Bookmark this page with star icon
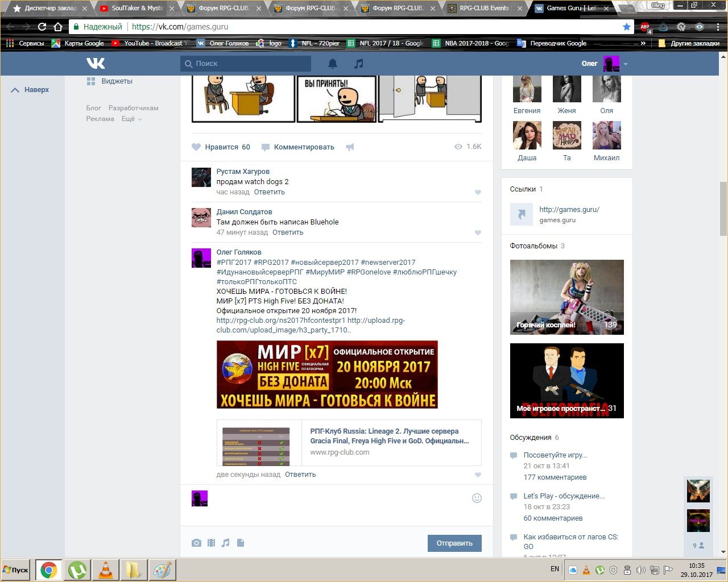This screenshot has width=728, height=582. tap(626, 27)
